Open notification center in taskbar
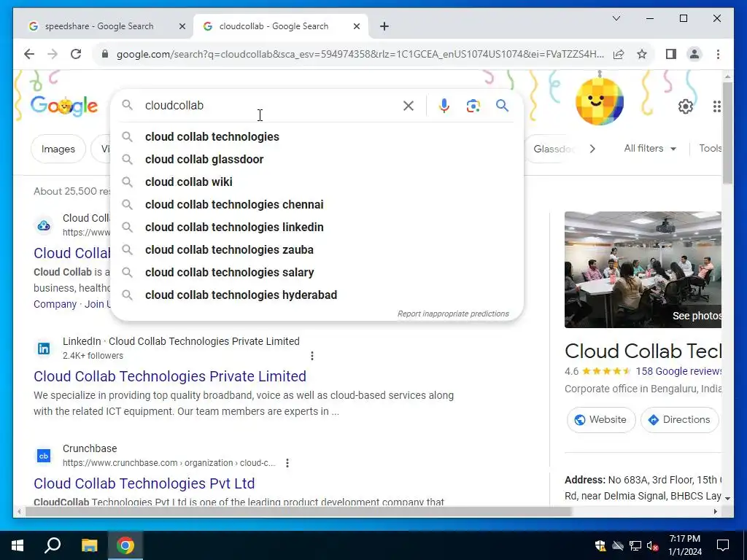Screen dimensions: 747x560 [723, 545]
